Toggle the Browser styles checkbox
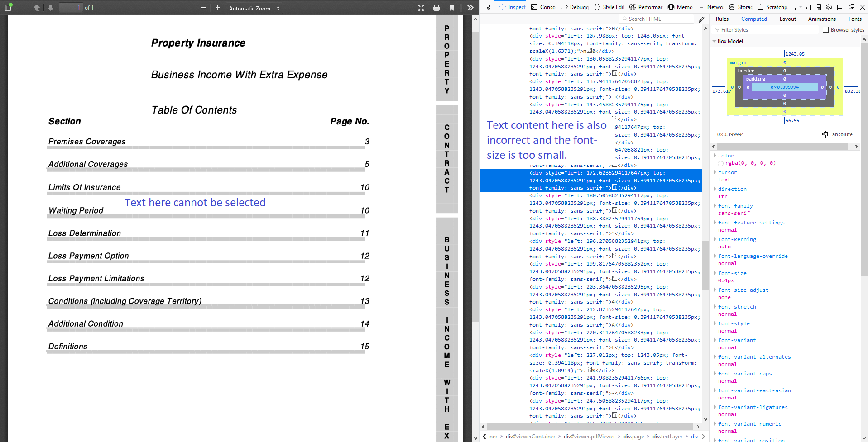The width and height of the screenshot is (868, 442). (825, 29)
